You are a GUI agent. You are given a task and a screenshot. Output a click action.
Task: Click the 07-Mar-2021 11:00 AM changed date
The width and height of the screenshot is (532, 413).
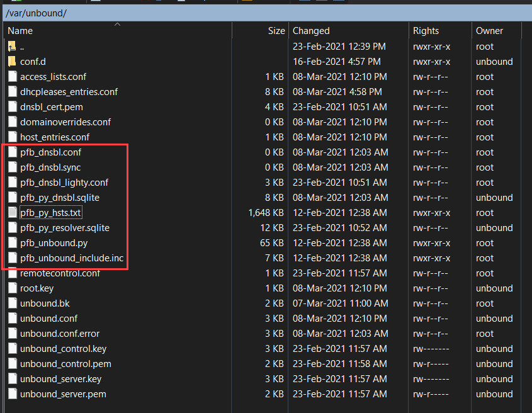(341, 303)
